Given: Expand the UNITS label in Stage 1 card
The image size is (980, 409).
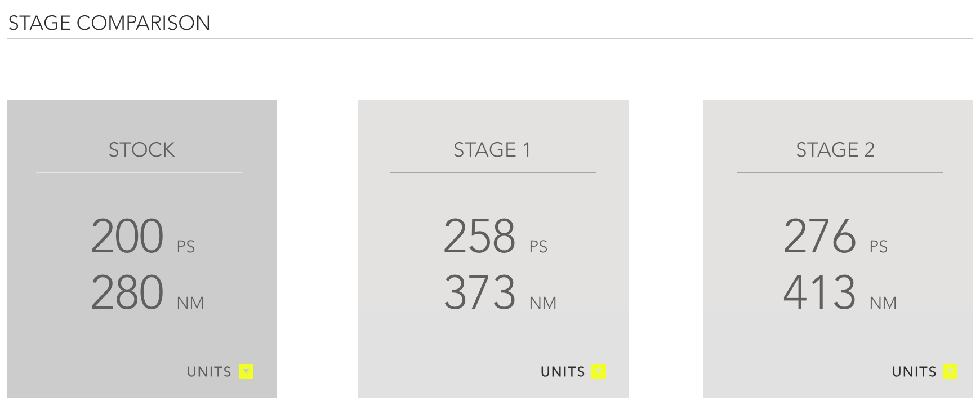Looking at the screenshot, I should point(563,372).
